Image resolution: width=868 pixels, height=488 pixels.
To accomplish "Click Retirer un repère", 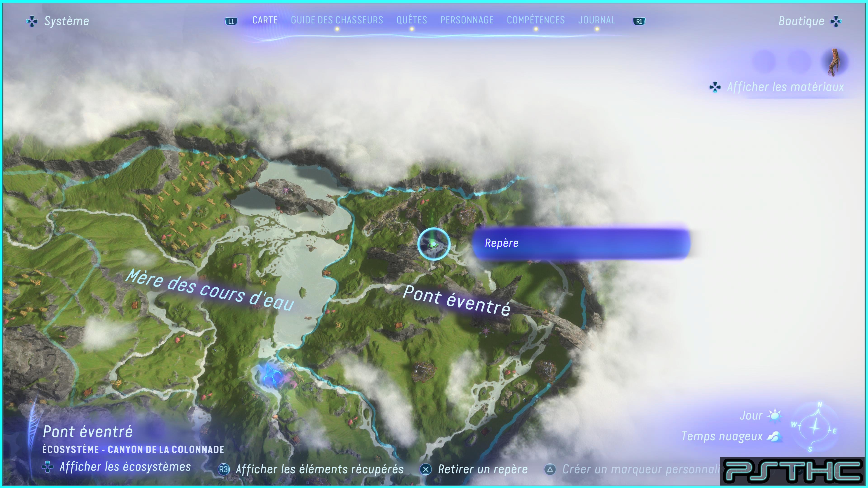I will [x=483, y=469].
